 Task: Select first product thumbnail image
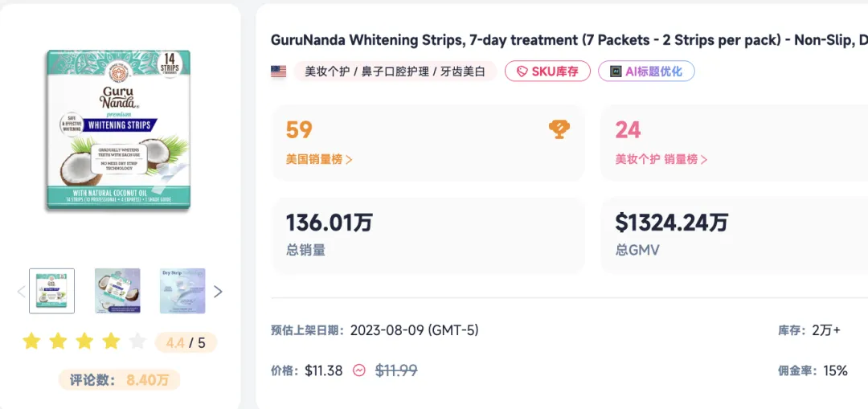[51, 291]
